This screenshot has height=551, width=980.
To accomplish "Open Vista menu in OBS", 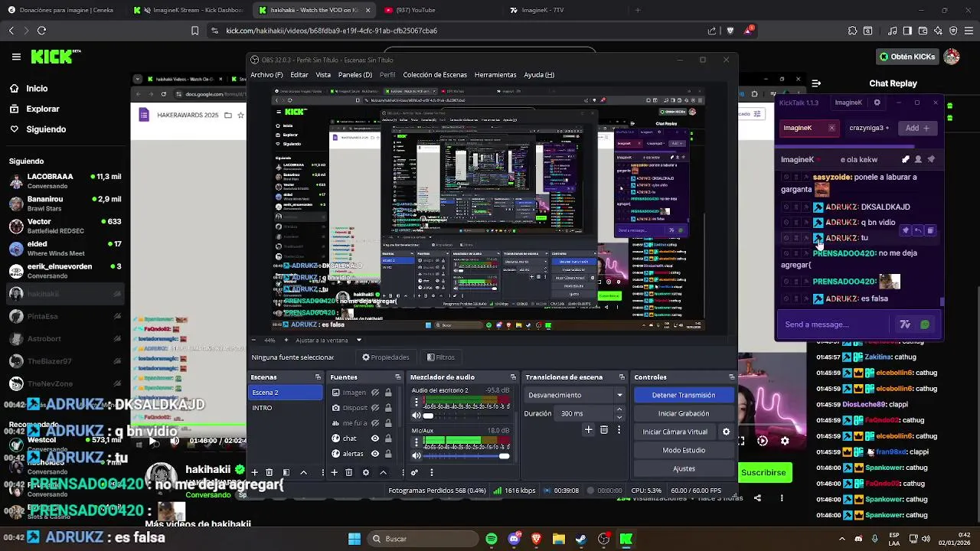I will [323, 74].
